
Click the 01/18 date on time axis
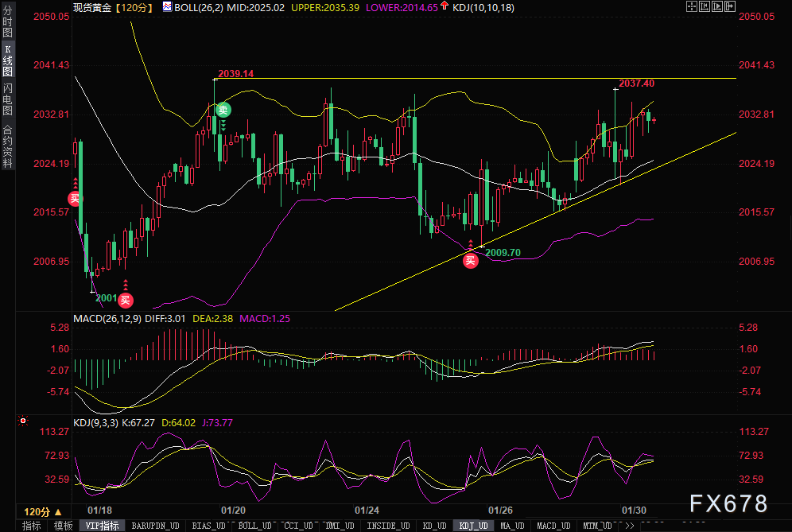100,511
